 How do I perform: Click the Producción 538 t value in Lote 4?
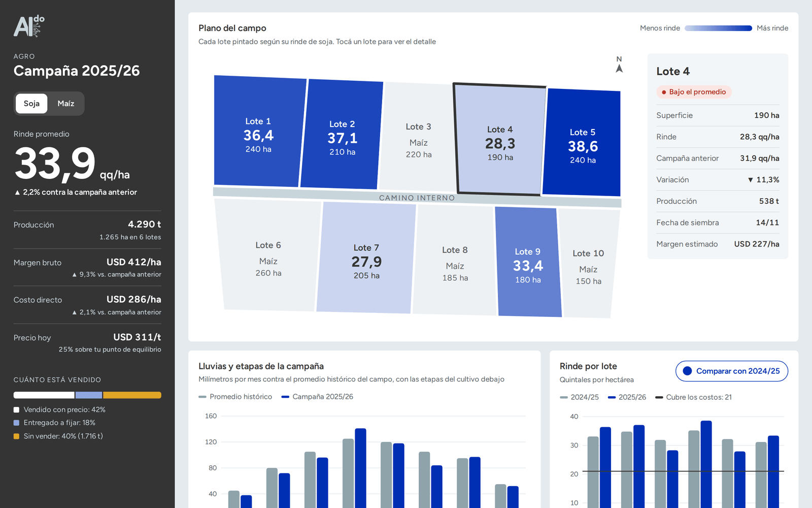click(769, 201)
